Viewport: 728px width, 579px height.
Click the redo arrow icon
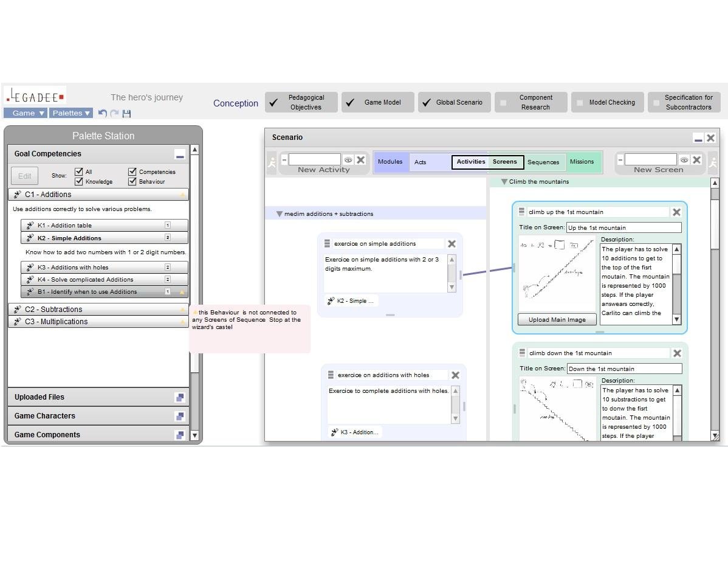click(114, 113)
